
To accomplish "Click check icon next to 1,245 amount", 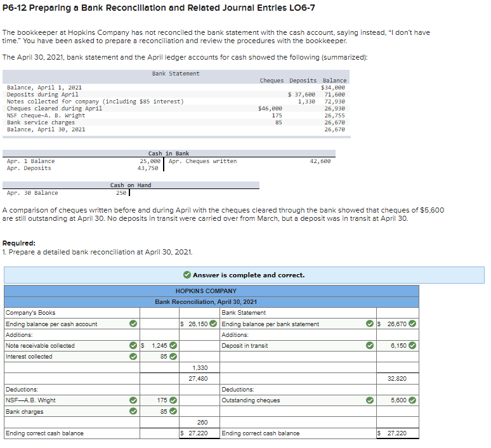I will (x=173, y=345).
